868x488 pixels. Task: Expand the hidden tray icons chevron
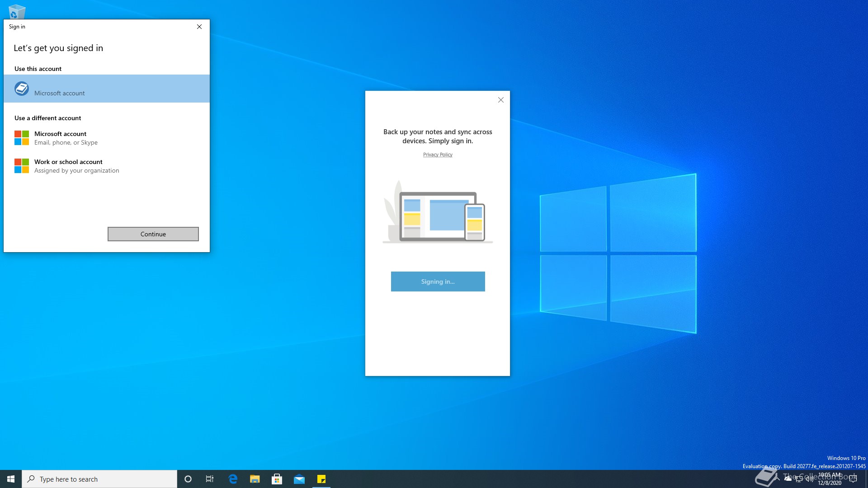(778, 479)
